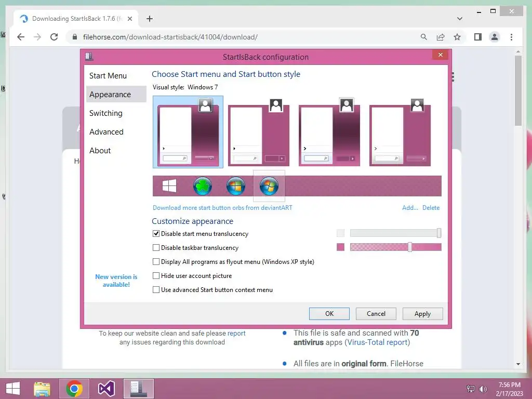Open File Explorer from the taskbar

tap(42, 389)
